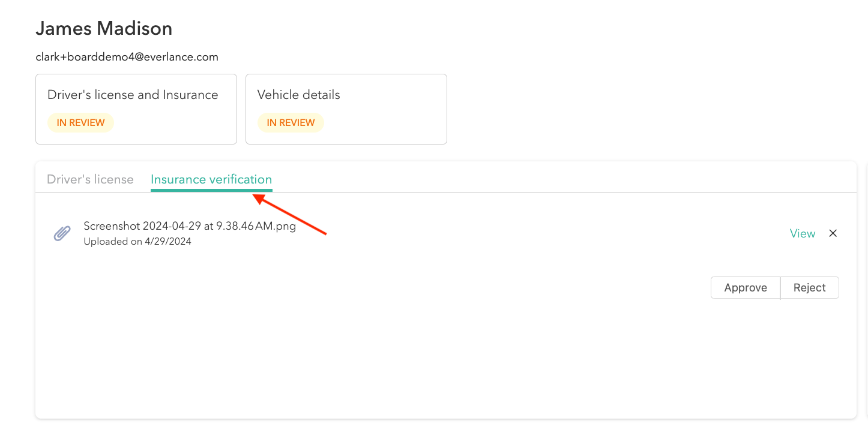Select the Insurance verification tab
The width and height of the screenshot is (868, 439).
tap(211, 179)
